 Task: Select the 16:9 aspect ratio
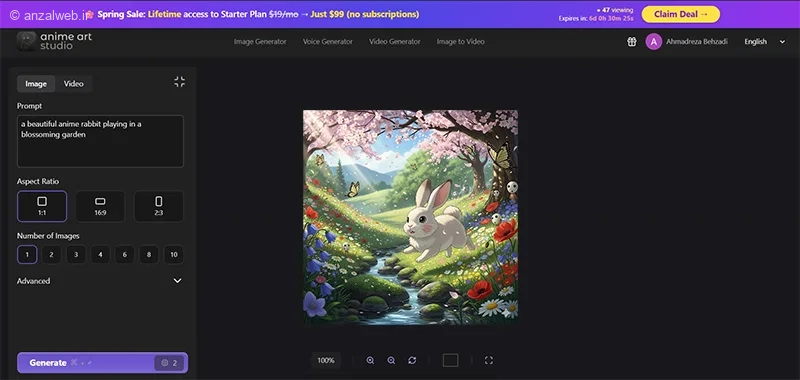point(101,206)
